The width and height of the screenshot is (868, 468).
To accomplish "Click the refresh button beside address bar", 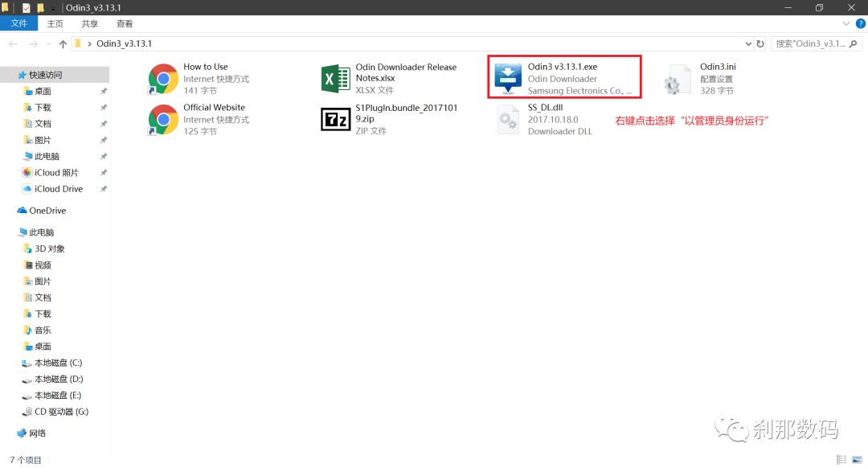I will tap(760, 43).
